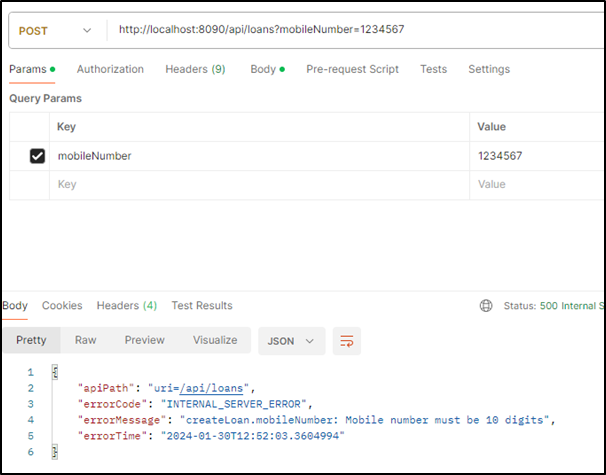
Task: Click the request URL input field
Action: coord(350,29)
